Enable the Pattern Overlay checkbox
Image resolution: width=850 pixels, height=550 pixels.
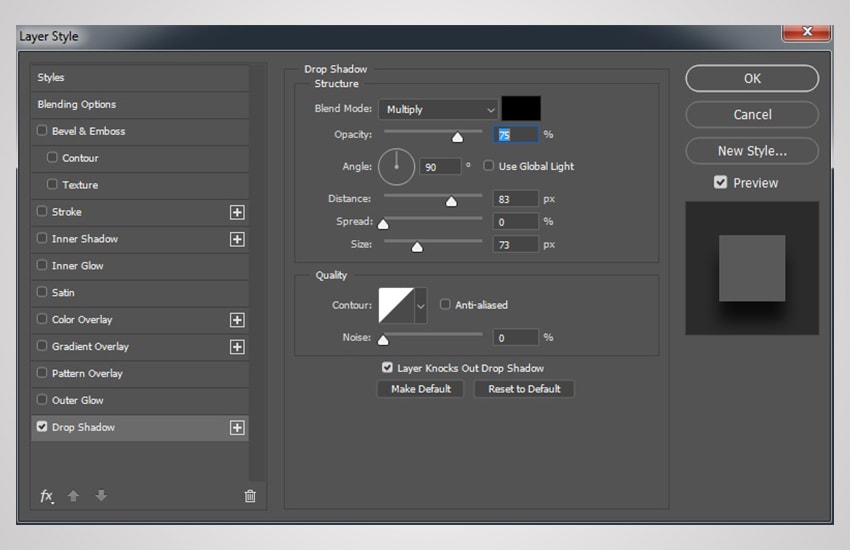(x=42, y=372)
